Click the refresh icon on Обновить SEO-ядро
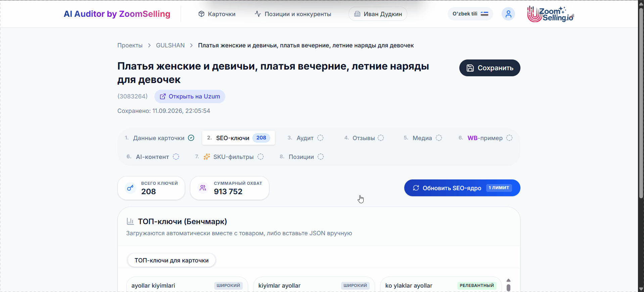Screen dimensions: 644x292 pos(416,188)
